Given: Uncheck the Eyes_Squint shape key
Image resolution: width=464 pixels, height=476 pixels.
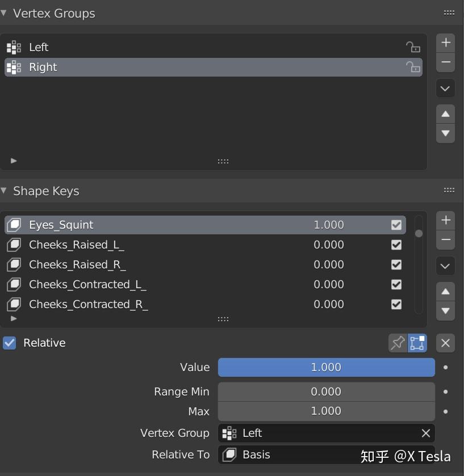Looking at the screenshot, I should point(396,225).
